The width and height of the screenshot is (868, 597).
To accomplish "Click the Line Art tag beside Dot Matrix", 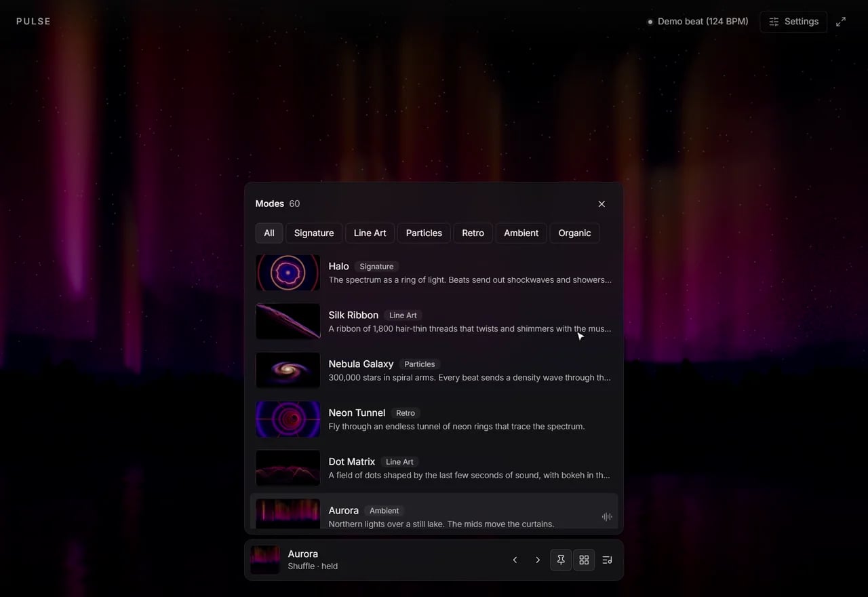I will click(x=399, y=462).
